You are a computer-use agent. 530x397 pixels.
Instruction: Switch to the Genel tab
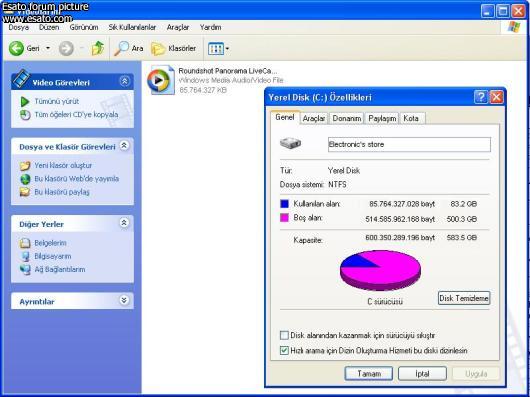click(285, 117)
